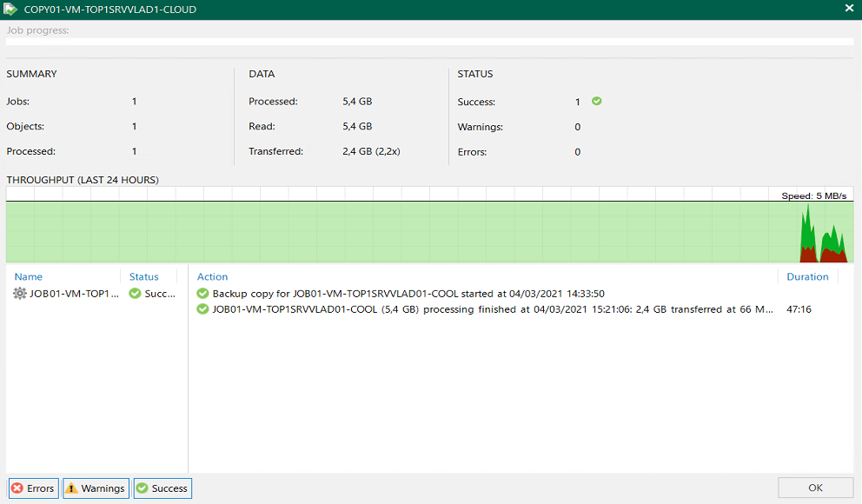
Task: Click the THROUGHPUT (LAST 24 HOURS) heading
Action: [83, 180]
